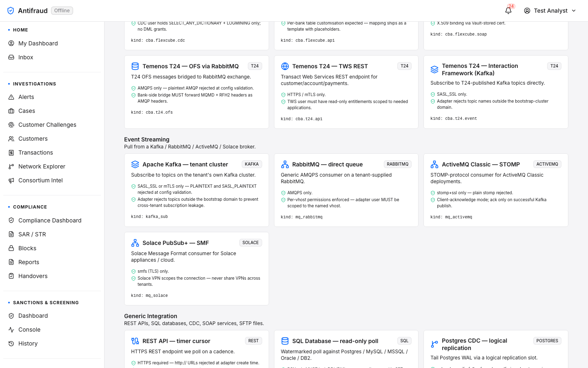
Task: Click the ACTIVEMQ tag badge
Action: 547,164
